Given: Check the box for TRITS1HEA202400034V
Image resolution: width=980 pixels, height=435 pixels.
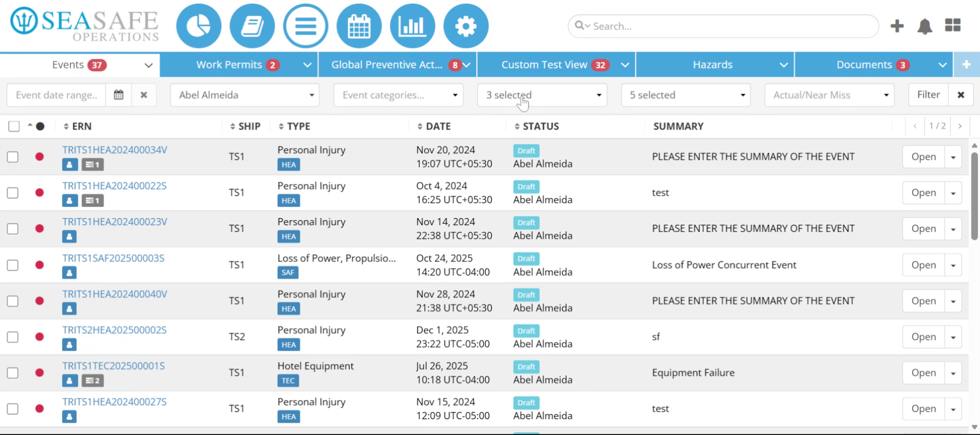Looking at the screenshot, I should [x=13, y=157].
